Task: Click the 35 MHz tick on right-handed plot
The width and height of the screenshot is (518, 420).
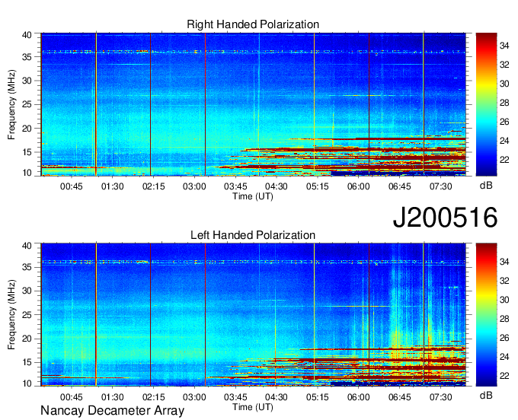Action: pos(27,57)
